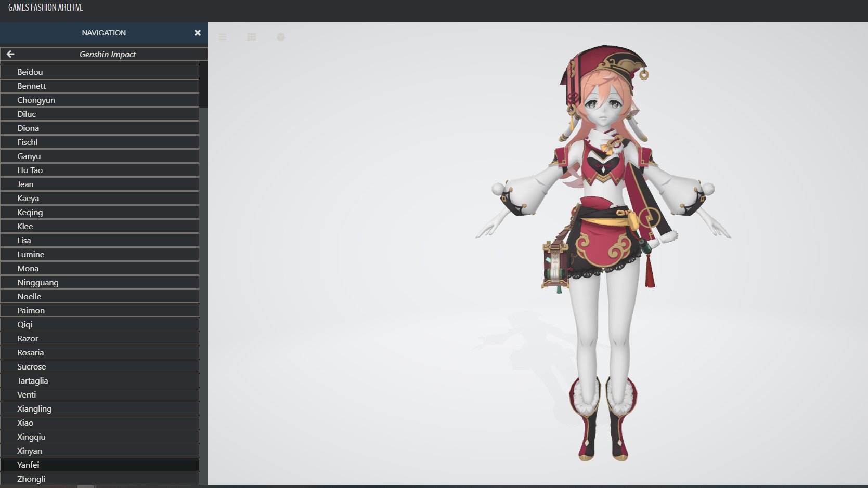Open the Bennett entry
Viewport: 868px width, 488px height.
click(99, 86)
